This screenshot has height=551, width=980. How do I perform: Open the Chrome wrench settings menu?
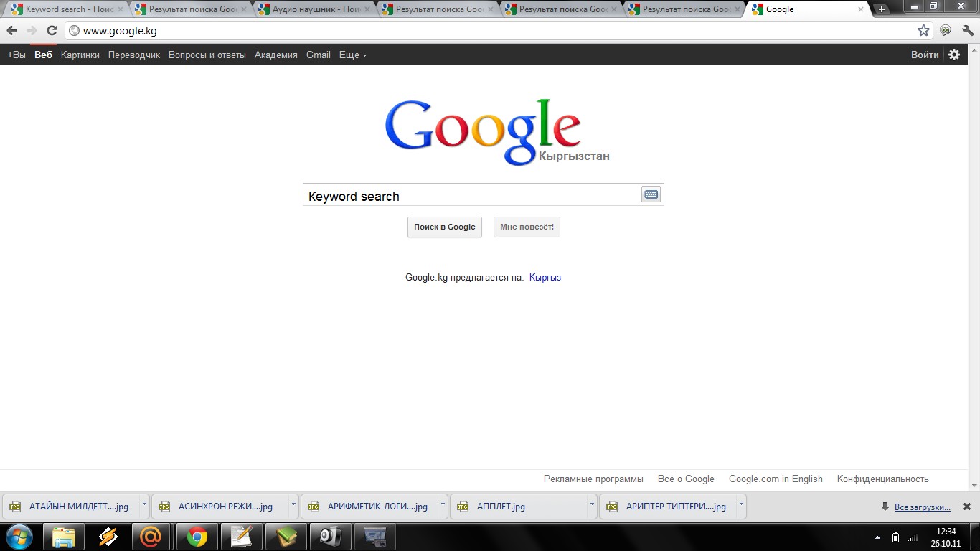[967, 31]
